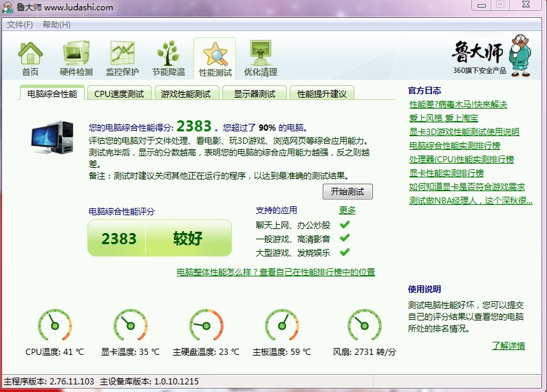This screenshot has height=392, width=547.
Task: Click the 更多 link
Action: tap(347, 210)
